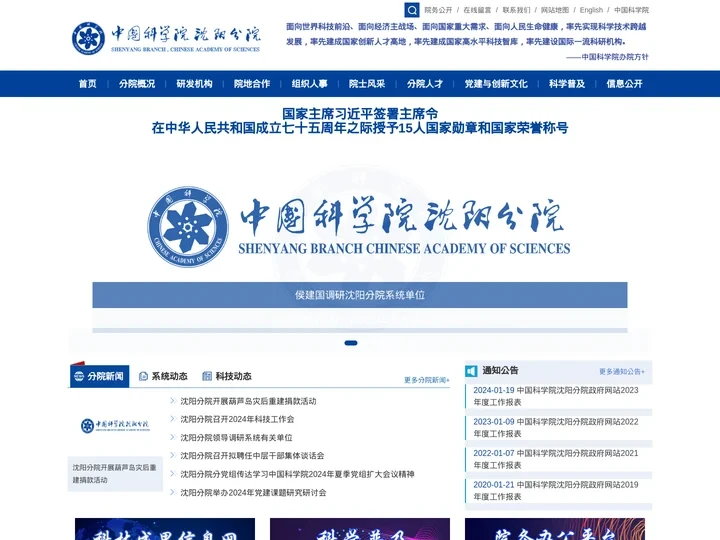Open news 沈阳分院召开拟聘任中层干部集体谈话会

coord(252,456)
